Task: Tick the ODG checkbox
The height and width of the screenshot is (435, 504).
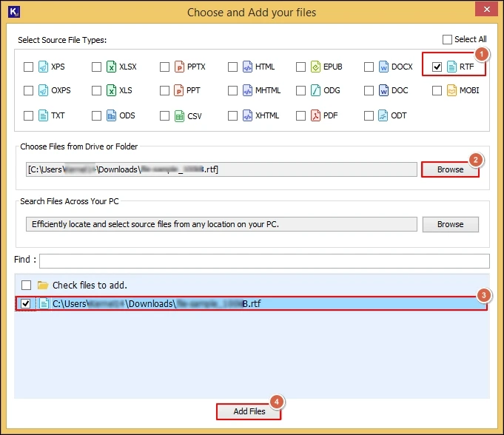Action: pos(301,90)
